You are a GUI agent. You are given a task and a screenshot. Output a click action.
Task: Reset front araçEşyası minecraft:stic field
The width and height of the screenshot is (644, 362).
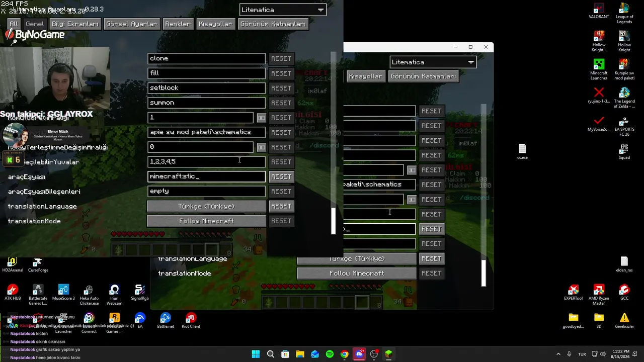[281, 177]
